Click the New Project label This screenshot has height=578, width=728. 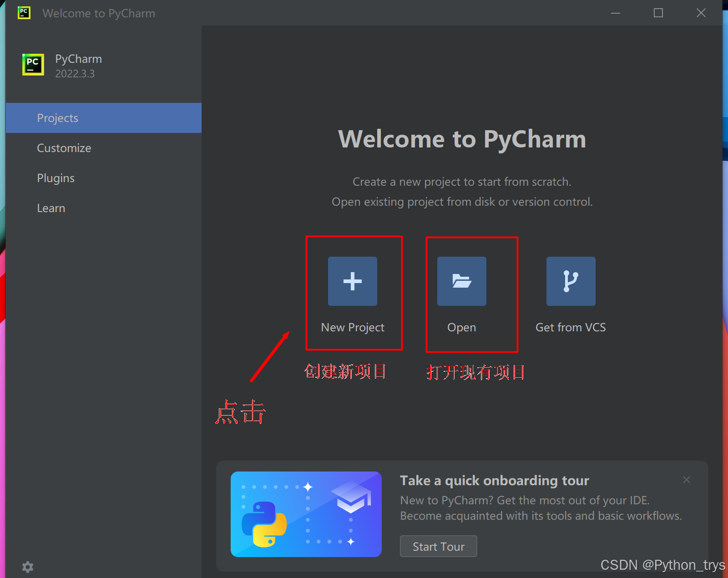353,327
